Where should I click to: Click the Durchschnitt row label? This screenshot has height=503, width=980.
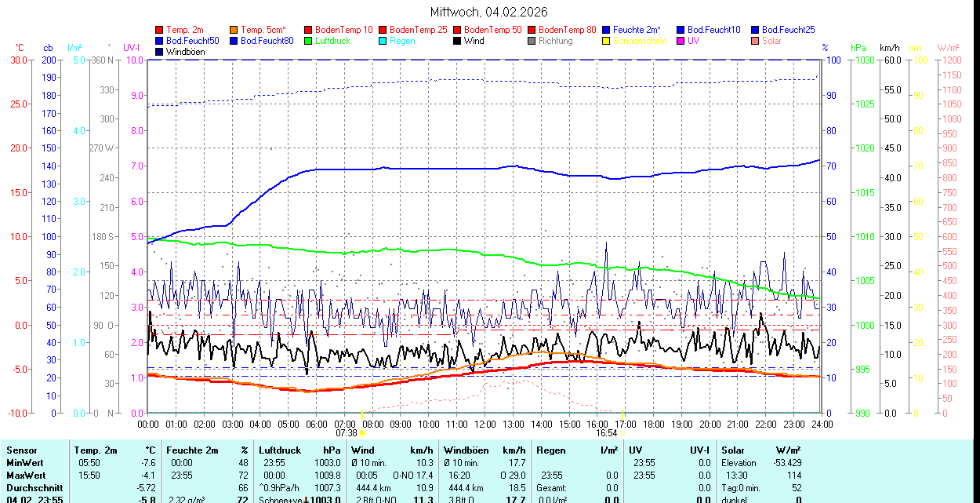click(x=32, y=487)
